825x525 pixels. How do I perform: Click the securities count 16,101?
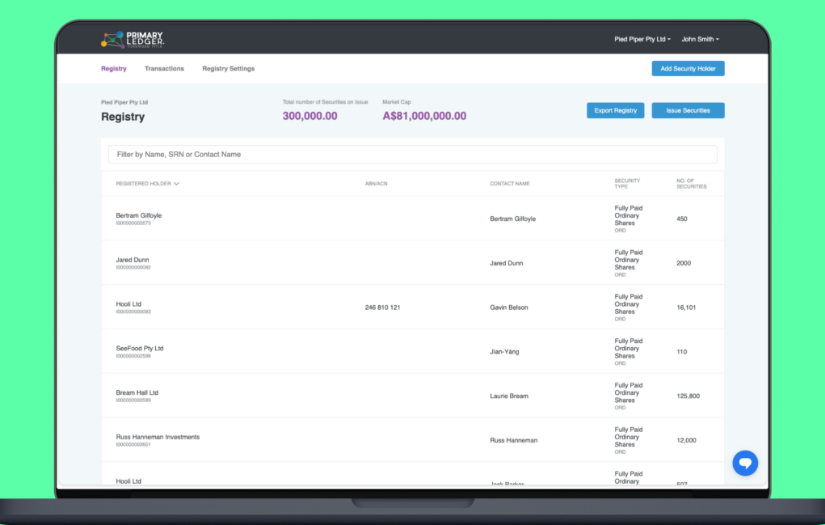(x=686, y=307)
